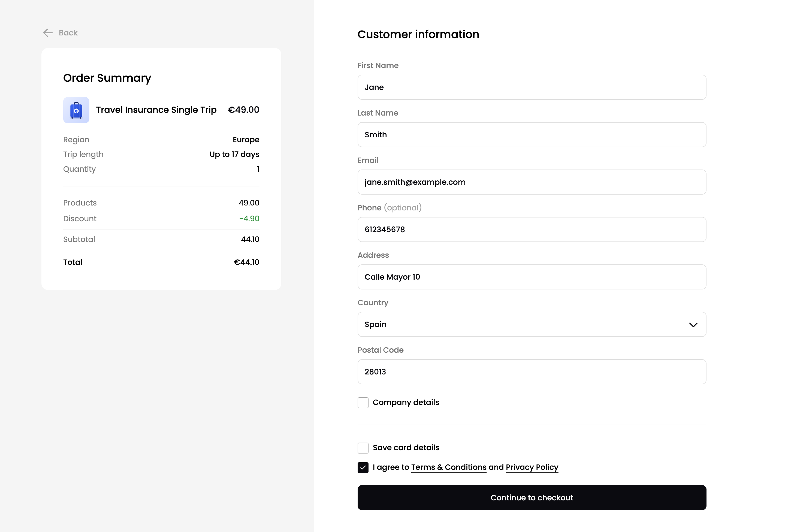Click the Spain country selection

click(x=532, y=324)
